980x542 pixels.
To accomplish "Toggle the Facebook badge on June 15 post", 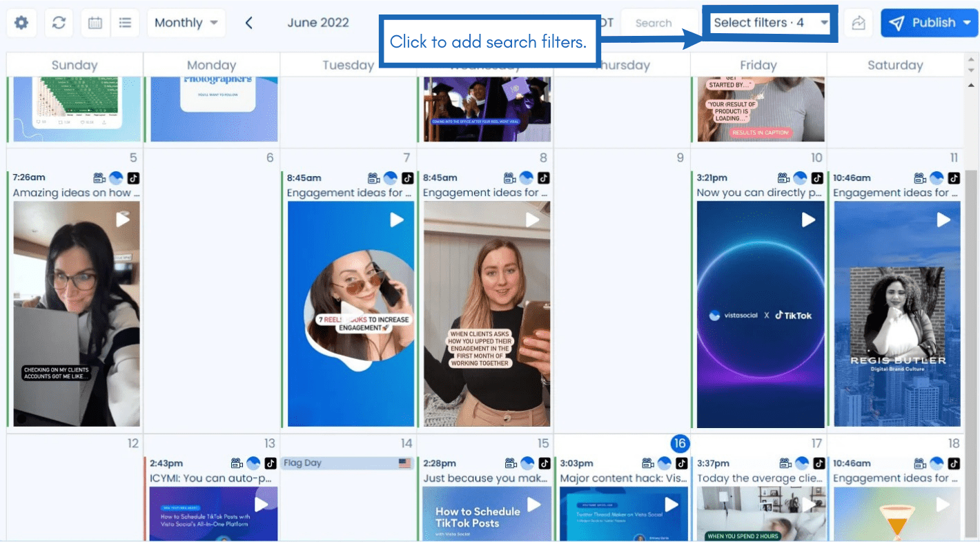I will [527, 463].
